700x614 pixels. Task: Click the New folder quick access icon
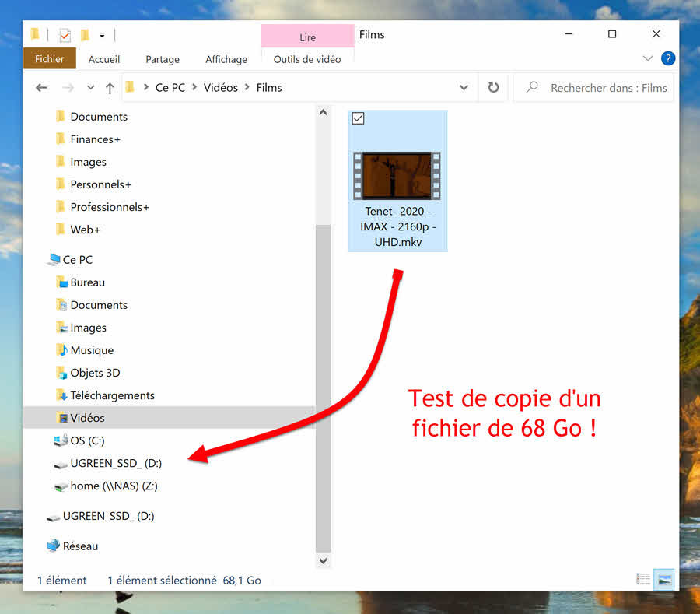pyautogui.click(x=85, y=35)
